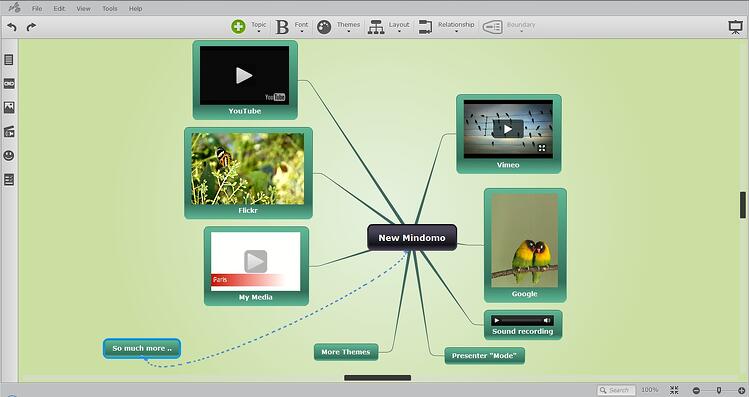The height and width of the screenshot is (397, 749).
Task: Select the More Themes topic
Action: (x=346, y=352)
